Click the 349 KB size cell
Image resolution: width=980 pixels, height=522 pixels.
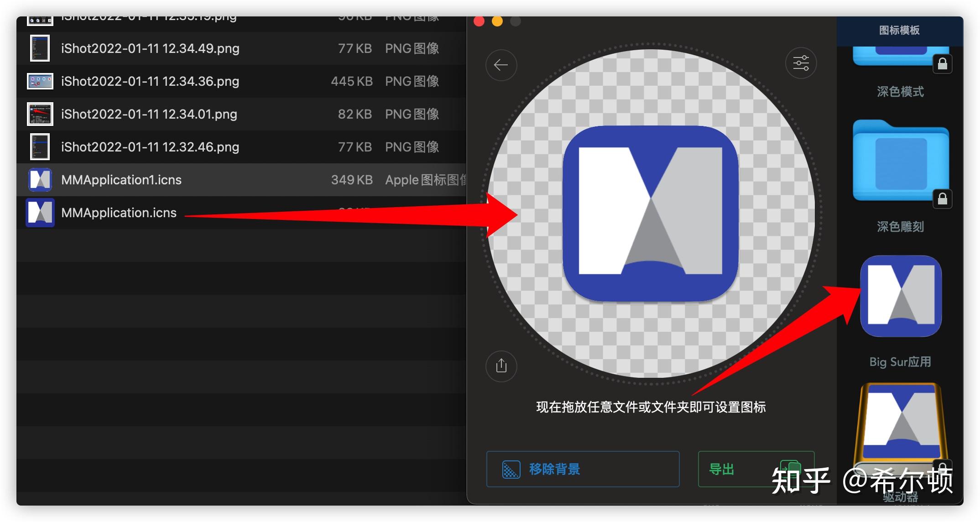pos(352,180)
